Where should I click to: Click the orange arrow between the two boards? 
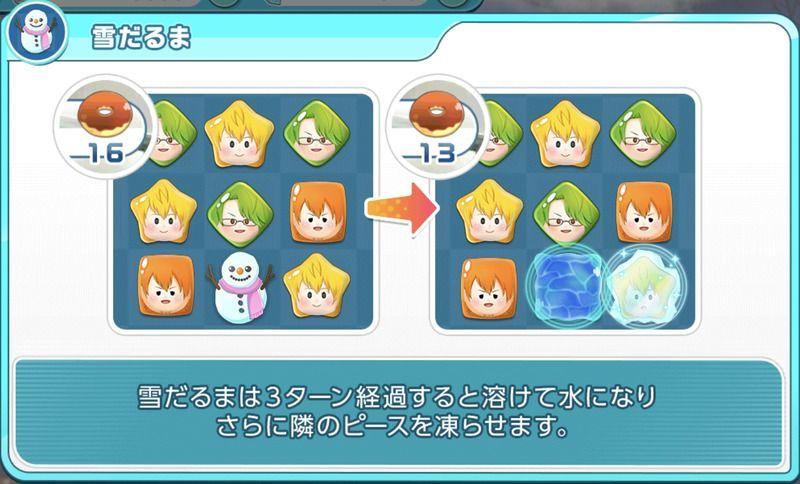(403, 208)
